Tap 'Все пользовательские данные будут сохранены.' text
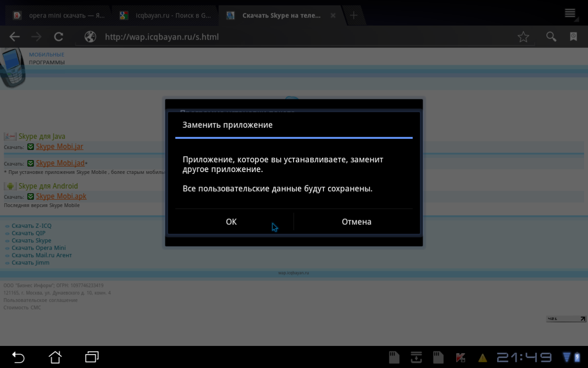 [x=277, y=189]
